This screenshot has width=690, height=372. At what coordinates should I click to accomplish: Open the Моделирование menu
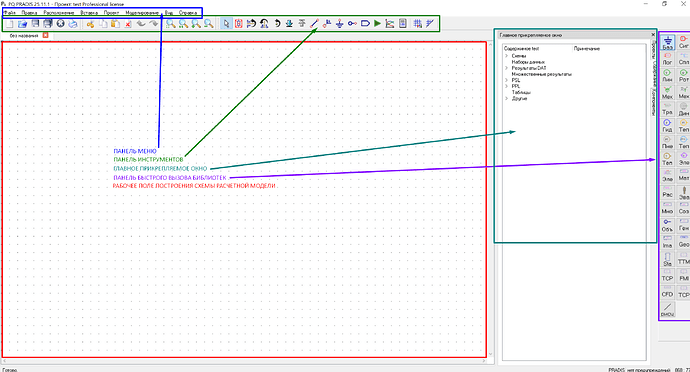(x=142, y=13)
